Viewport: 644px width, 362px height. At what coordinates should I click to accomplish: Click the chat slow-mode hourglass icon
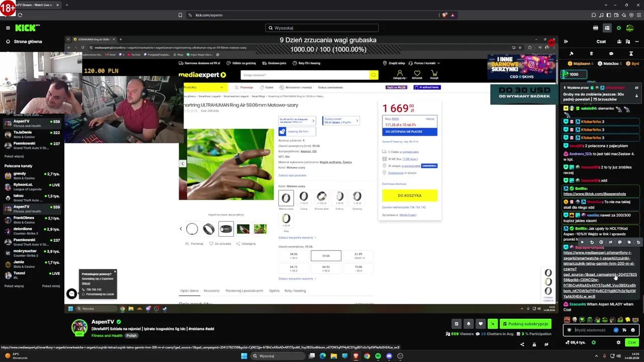[x=631, y=53]
